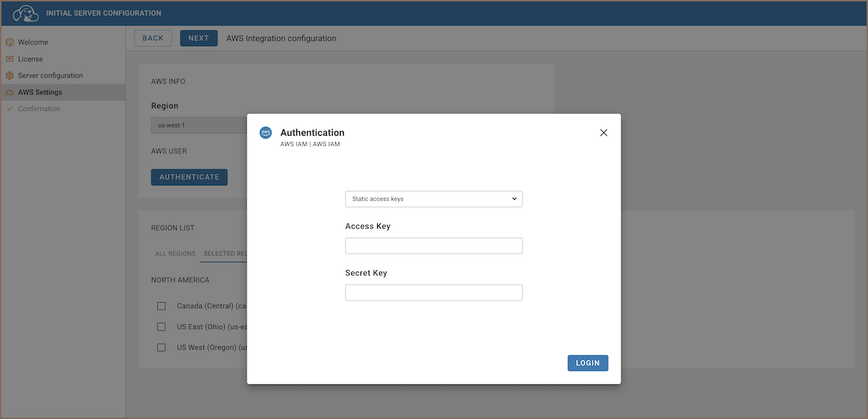Switch to the All Regions tab
Image resolution: width=868 pixels, height=419 pixels.
[x=175, y=254]
